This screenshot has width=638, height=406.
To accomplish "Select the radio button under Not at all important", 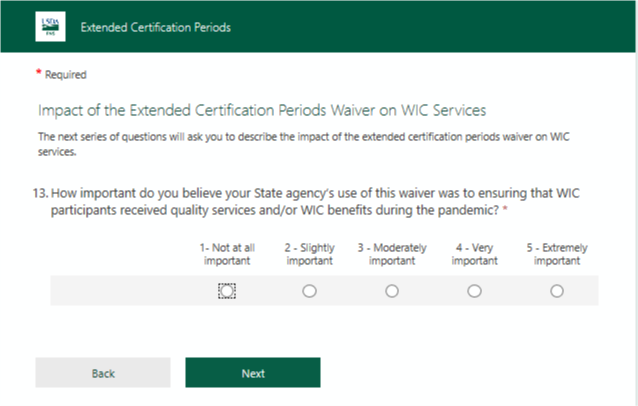I will click(226, 290).
